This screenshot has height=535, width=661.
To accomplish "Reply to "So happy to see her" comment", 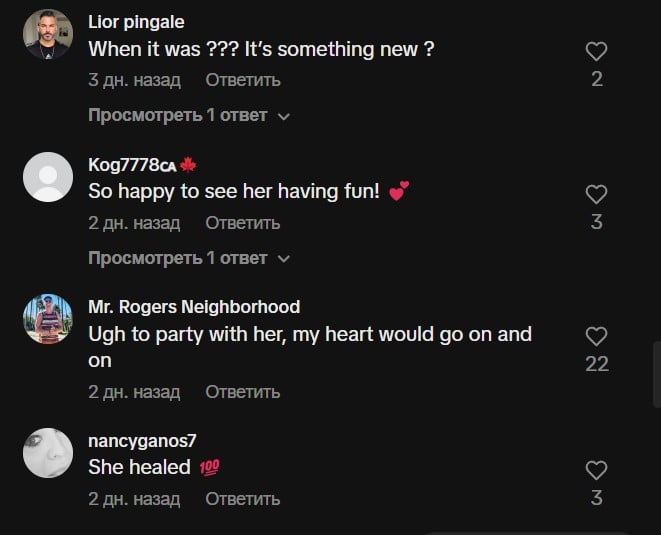I will point(243,223).
